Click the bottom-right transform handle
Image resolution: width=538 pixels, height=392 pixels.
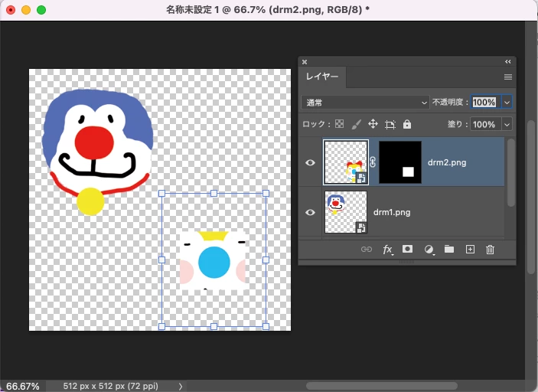point(266,326)
